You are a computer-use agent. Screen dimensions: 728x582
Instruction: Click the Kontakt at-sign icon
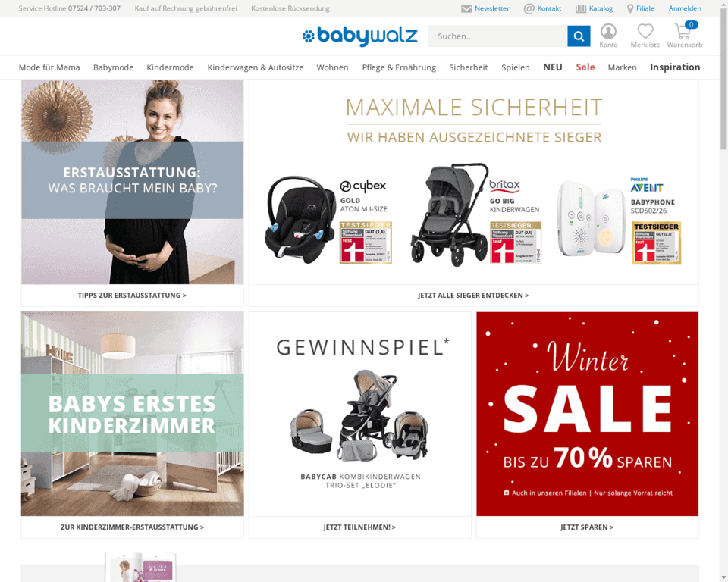click(529, 9)
